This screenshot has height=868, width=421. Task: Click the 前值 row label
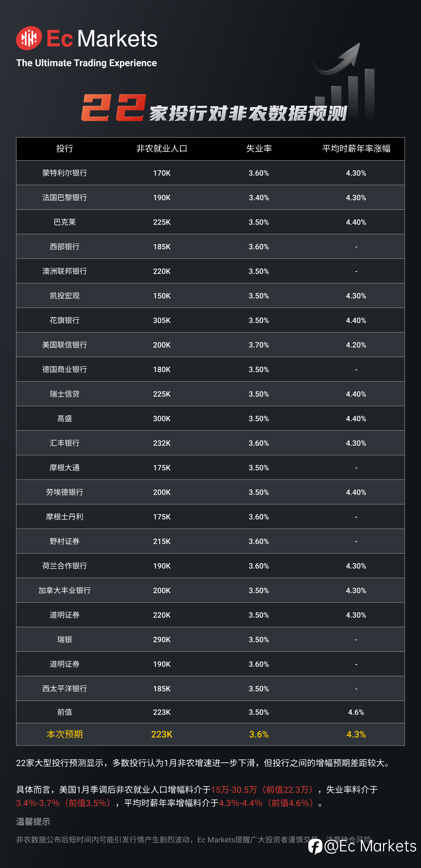pos(64,712)
